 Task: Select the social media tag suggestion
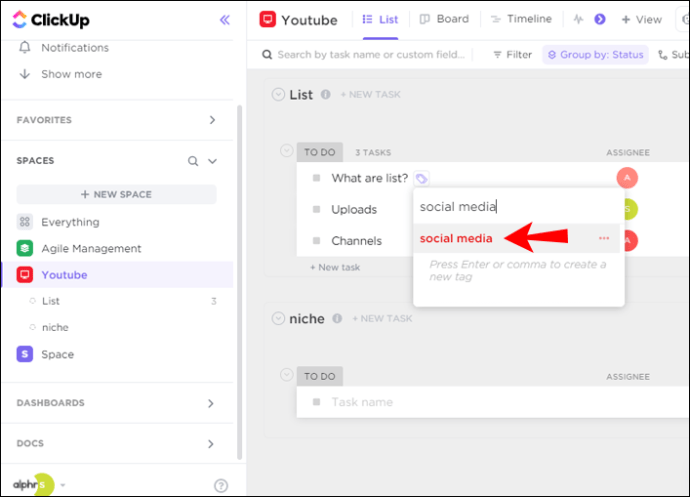456,238
